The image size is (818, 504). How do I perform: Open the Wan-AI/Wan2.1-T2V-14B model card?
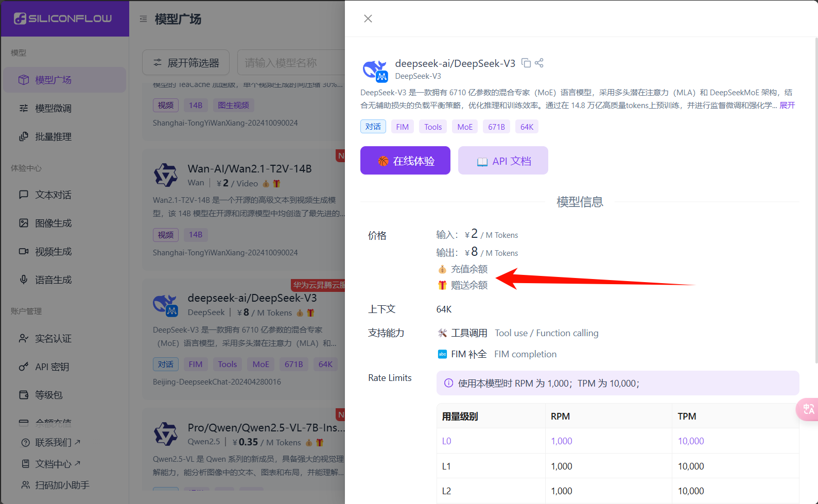coord(244,210)
